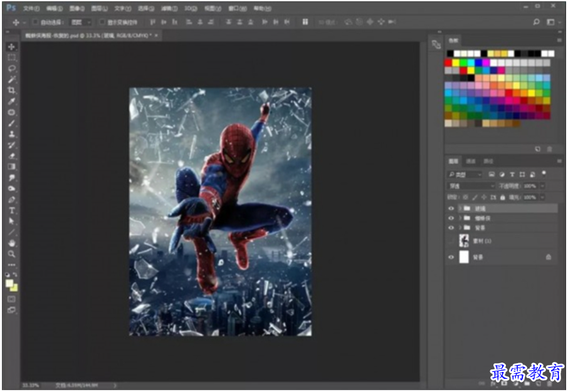Hide the 玻璃 group layer
568x392 pixels.
tap(451, 209)
